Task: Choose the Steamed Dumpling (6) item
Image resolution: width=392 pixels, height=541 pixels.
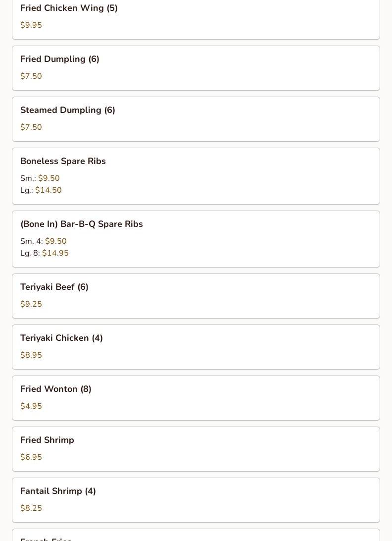Action: click(x=196, y=119)
